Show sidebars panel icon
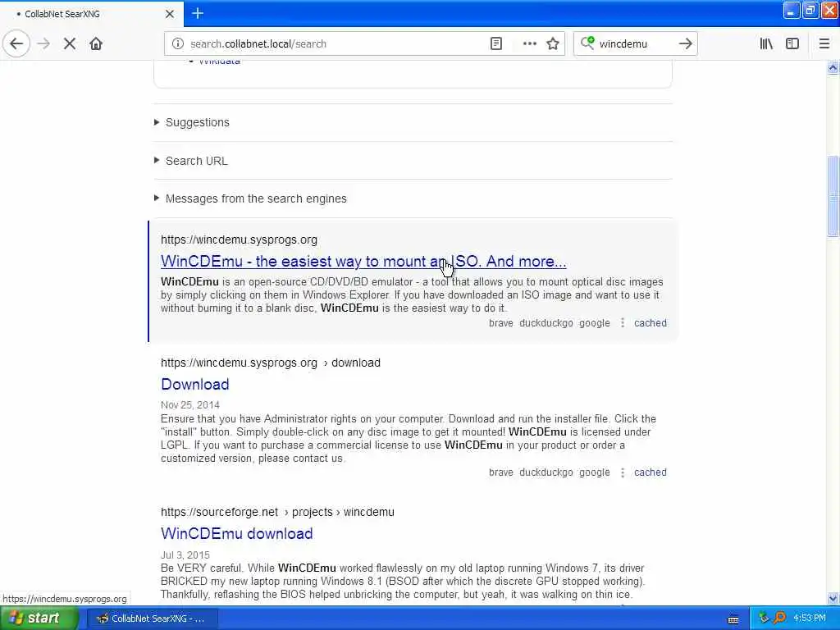840x630 pixels. coord(792,43)
